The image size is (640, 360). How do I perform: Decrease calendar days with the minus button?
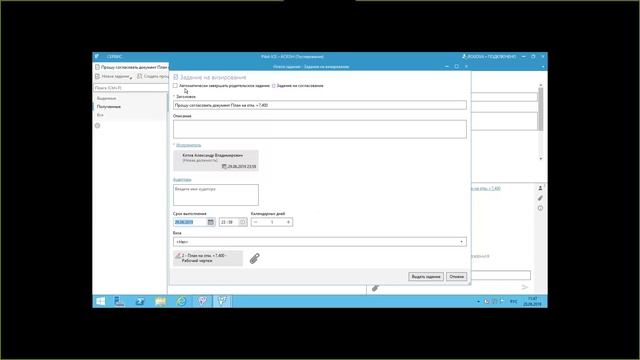point(256,222)
